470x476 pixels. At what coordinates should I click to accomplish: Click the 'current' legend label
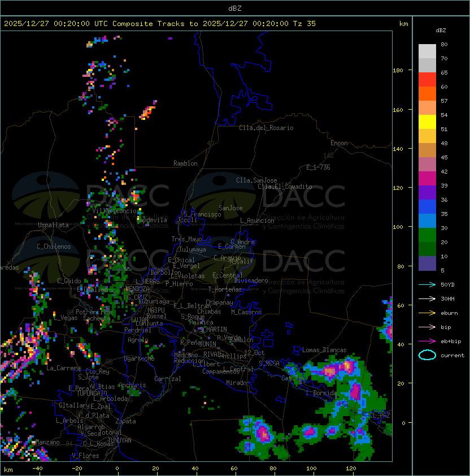click(452, 356)
